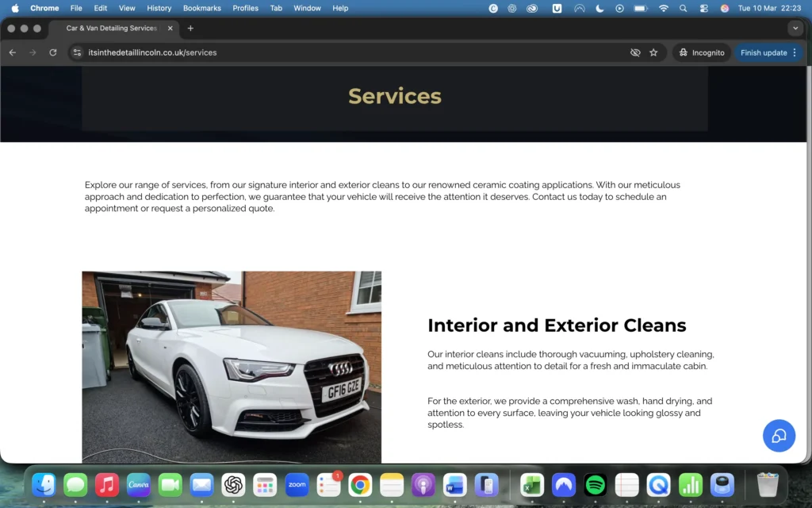Expand the tab search dropdown arrow
Screen dimensions: 812x508
pyautogui.click(x=795, y=28)
